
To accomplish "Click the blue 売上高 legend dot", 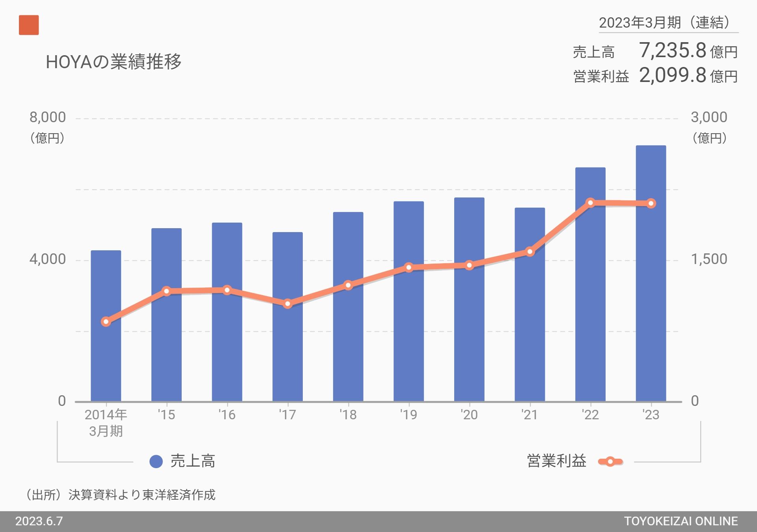I will (156, 461).
